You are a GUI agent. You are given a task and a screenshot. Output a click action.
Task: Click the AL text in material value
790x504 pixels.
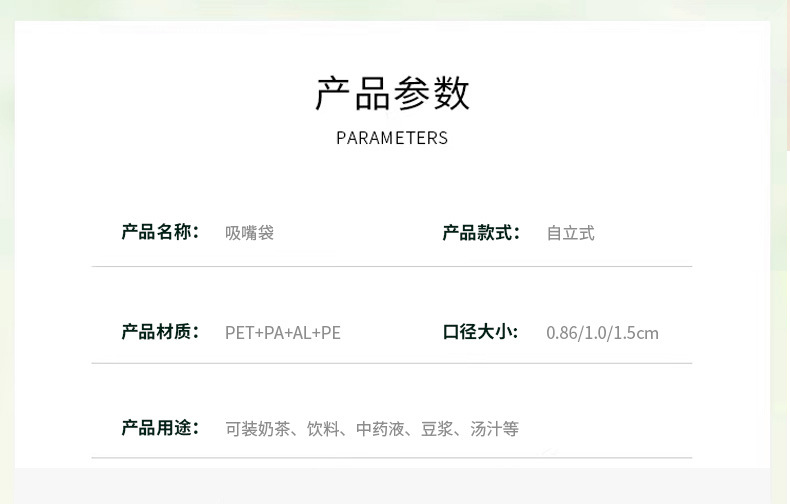tap(301, 333)
